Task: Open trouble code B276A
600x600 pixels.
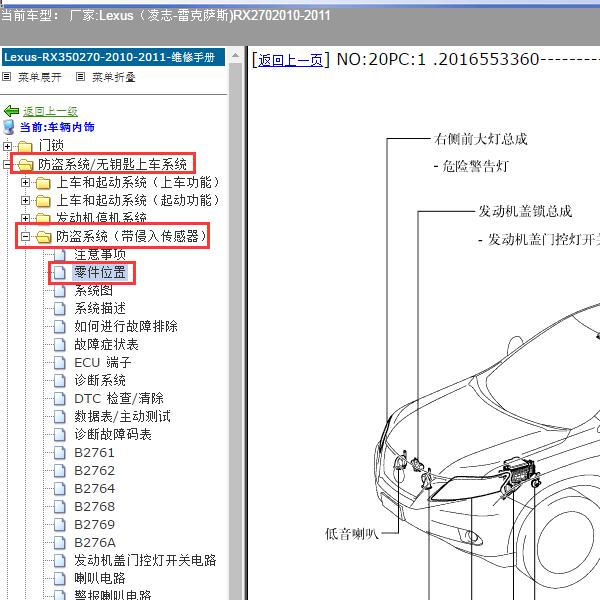Action: coord(95,543)
